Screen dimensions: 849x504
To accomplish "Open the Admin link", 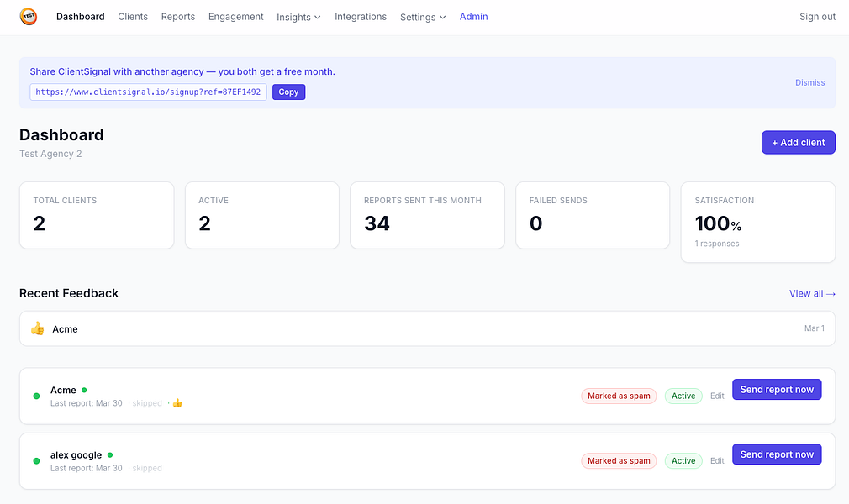I will point(474,17).
